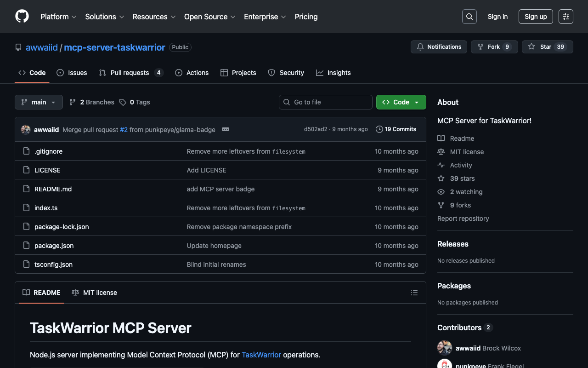Open the 19 Commits history
Viewport: 588px width, 368px height.
point(396,129)
